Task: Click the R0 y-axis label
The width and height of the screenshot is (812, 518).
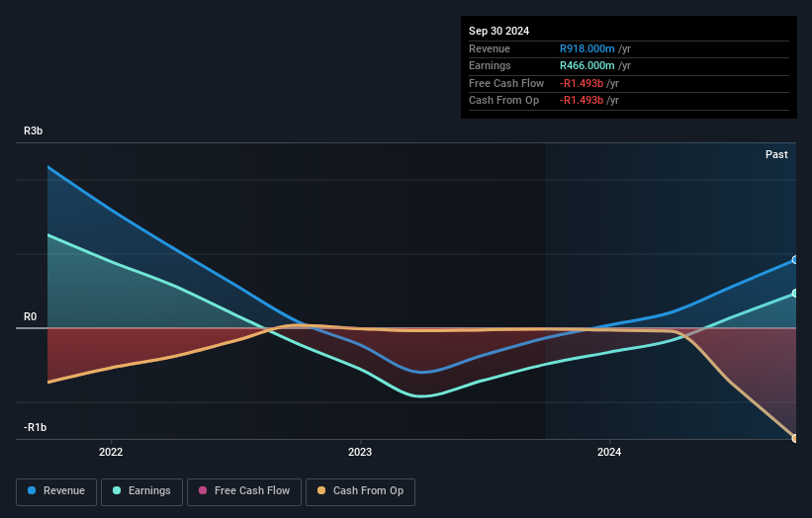Action: coord(30,316)
